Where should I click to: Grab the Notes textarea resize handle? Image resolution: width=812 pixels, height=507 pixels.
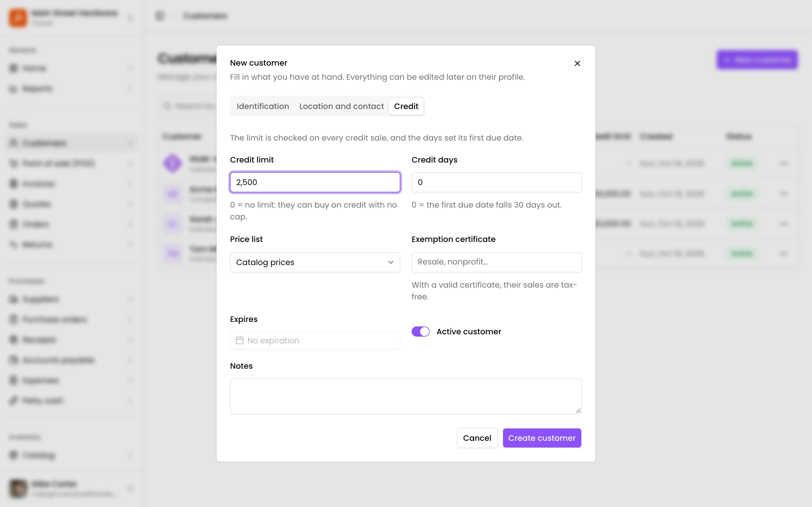coord(578,410)
